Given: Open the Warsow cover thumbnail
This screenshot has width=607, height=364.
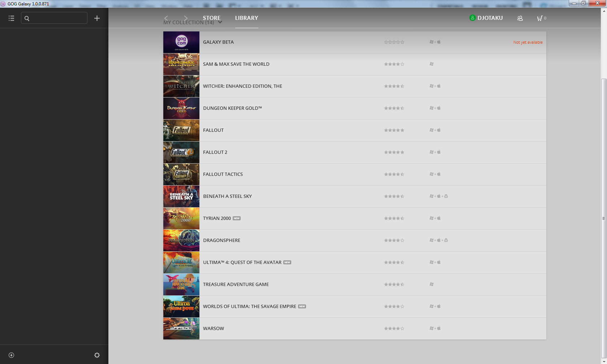Looking at the screenshot, I should pos(181,329).
